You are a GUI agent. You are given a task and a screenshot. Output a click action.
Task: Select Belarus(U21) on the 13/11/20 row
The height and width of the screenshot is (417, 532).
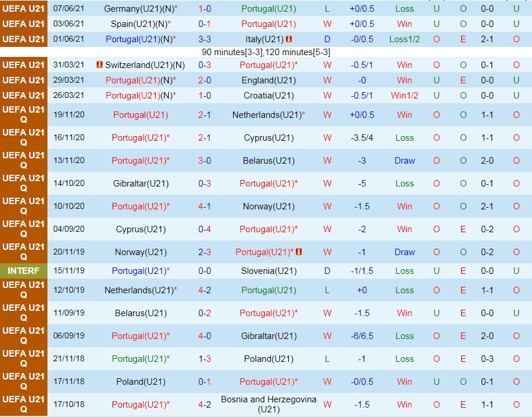[x=269, y=161]
